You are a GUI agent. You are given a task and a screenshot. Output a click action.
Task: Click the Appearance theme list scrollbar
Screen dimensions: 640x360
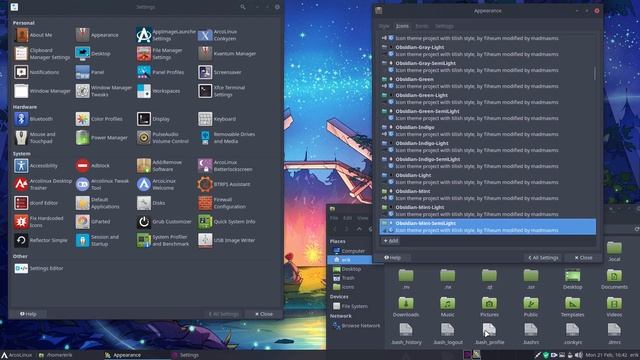tap(595, 73)
